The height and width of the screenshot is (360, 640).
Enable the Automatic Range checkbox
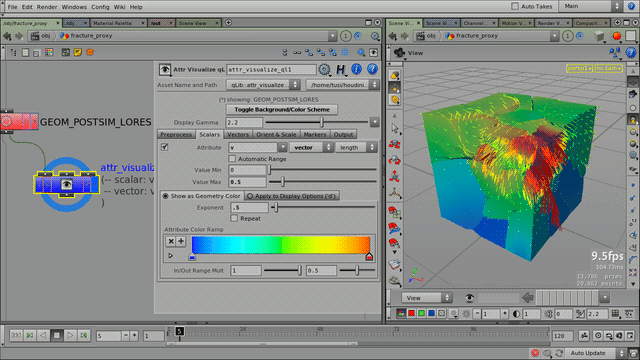(x=232, y=158)
